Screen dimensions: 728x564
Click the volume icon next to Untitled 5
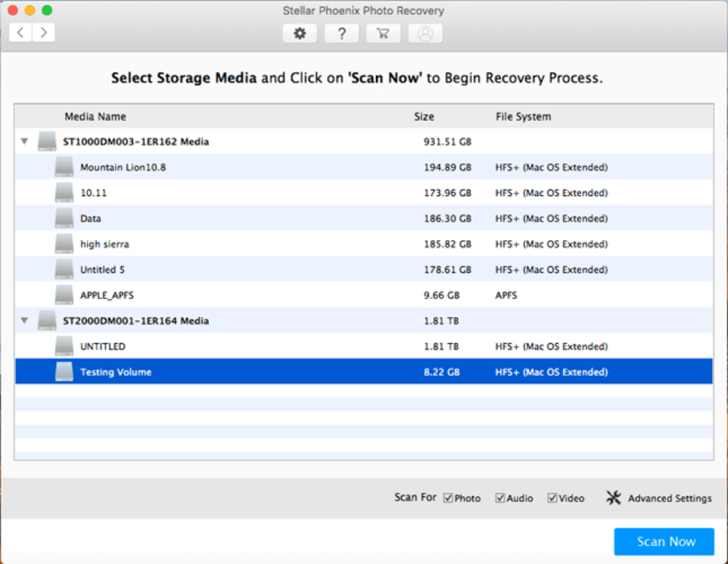coord(64,269)
